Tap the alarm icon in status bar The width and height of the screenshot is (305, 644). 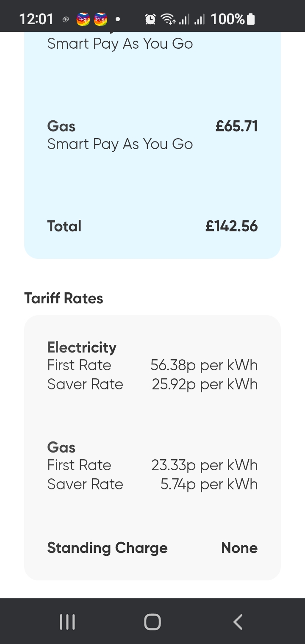pos(150,19)
